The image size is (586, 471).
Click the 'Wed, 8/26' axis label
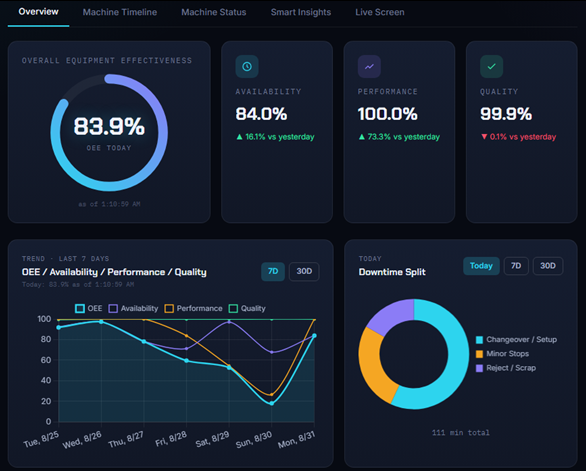coord(82,440)
